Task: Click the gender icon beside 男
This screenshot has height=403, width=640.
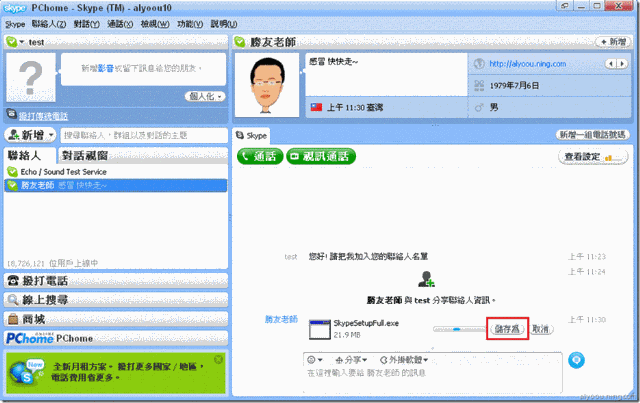Action: pyautogui.click(x=479, y=107)
